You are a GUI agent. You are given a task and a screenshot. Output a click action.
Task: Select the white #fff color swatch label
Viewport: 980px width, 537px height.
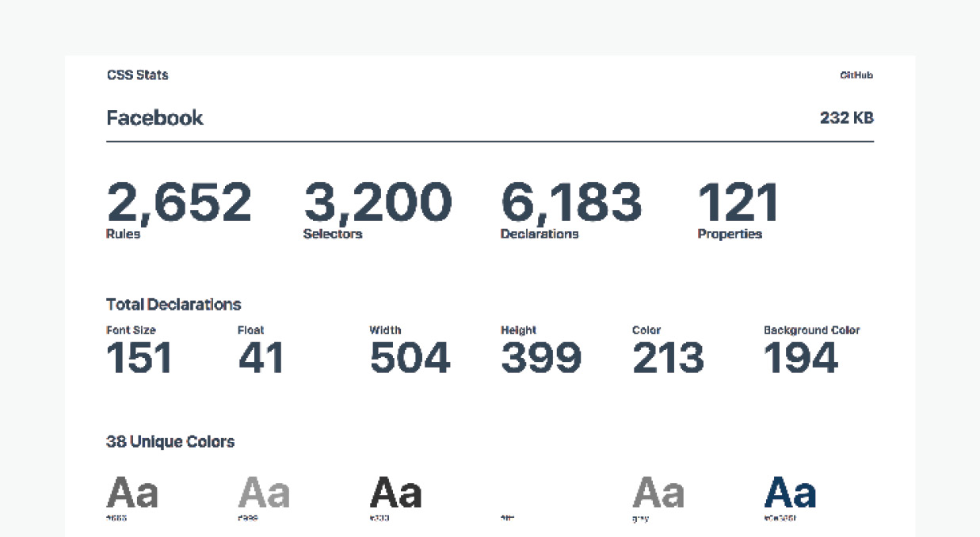click(x=508, y=518)
